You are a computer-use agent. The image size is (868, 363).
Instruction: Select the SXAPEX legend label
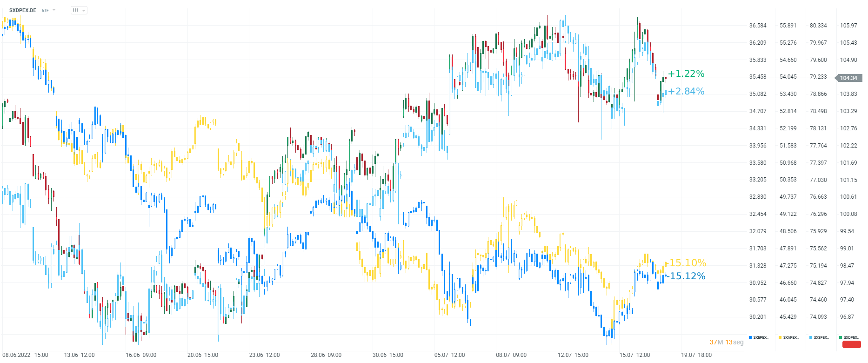click(x=791, y=337)
